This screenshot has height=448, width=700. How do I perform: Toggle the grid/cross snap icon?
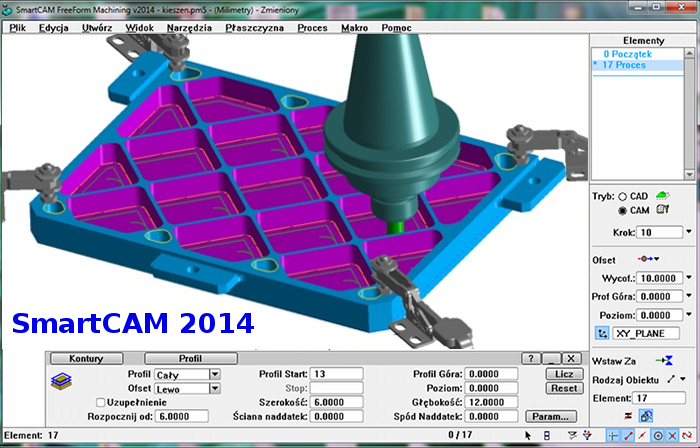[x=613, y=435]
